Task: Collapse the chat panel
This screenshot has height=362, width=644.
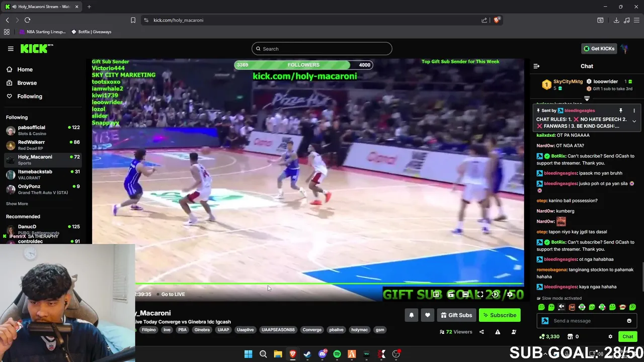Action: [536, 66]
